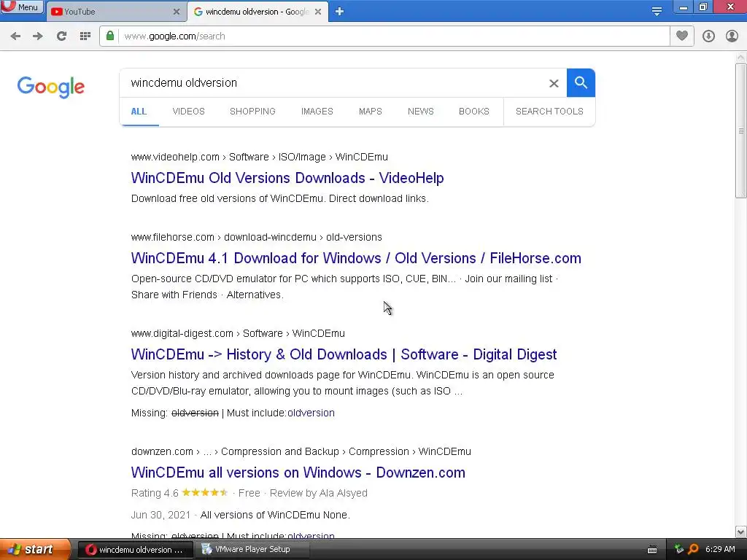Switch to NEWS results
This screenshot has width=747, height=560.
click(x=421, y=112)
